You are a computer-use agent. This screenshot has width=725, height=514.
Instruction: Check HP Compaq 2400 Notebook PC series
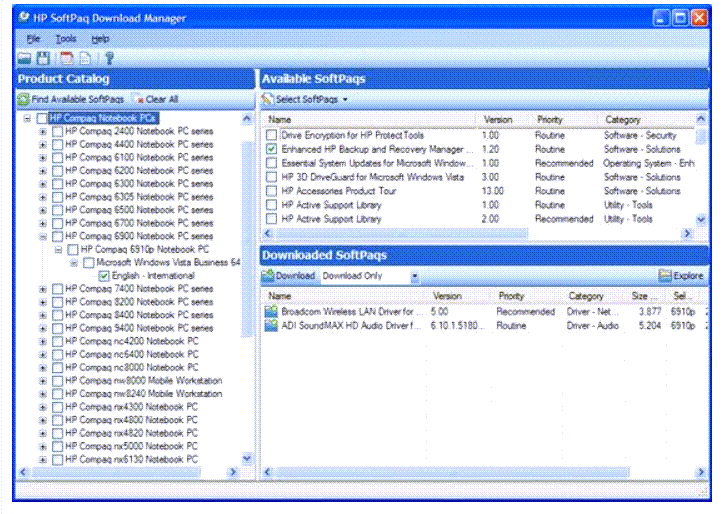[x=58, y=131]
